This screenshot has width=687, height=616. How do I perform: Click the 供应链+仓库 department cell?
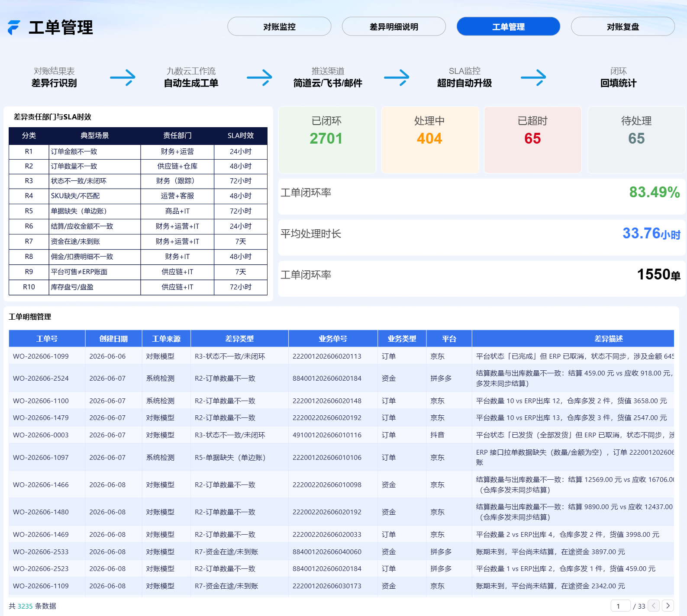177,166
